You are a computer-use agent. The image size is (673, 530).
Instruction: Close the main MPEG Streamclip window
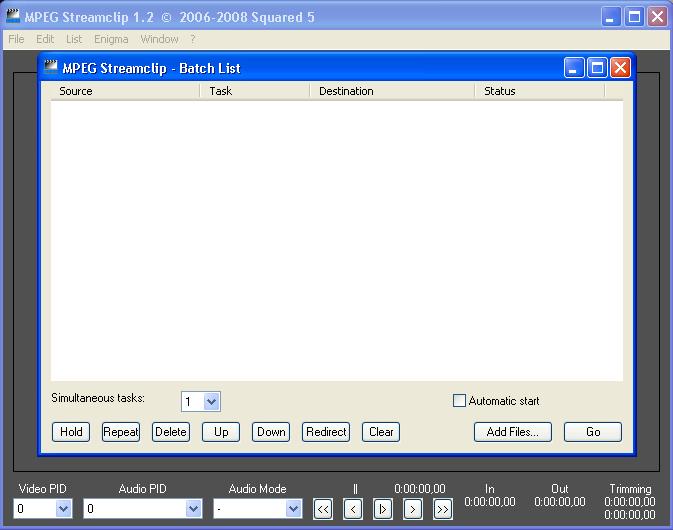pyautogui.click(x=658, y=17)
